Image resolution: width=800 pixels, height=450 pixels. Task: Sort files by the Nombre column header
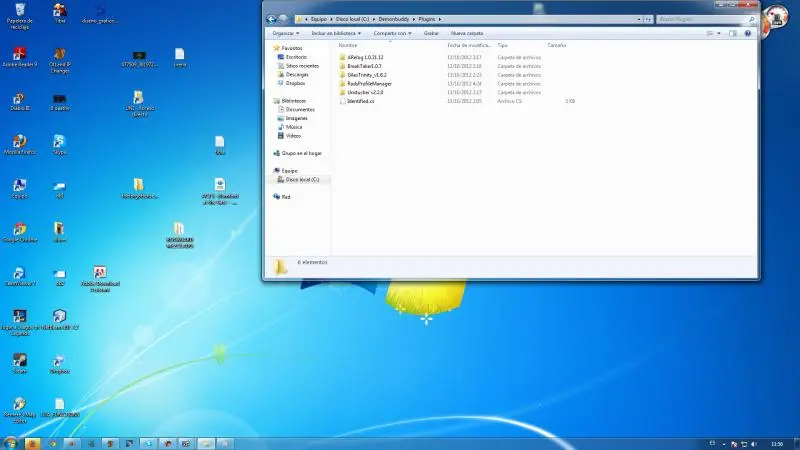[349, 45]
